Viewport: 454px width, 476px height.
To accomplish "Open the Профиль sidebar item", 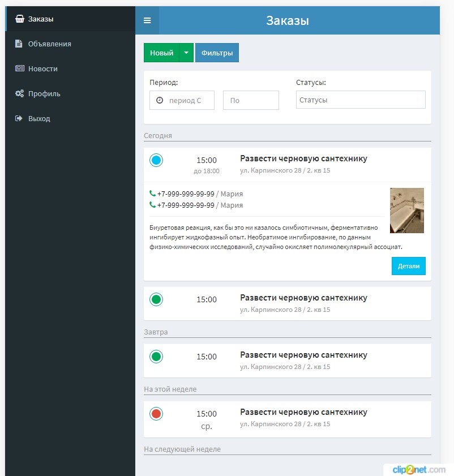I will click(x=70, y=93).
